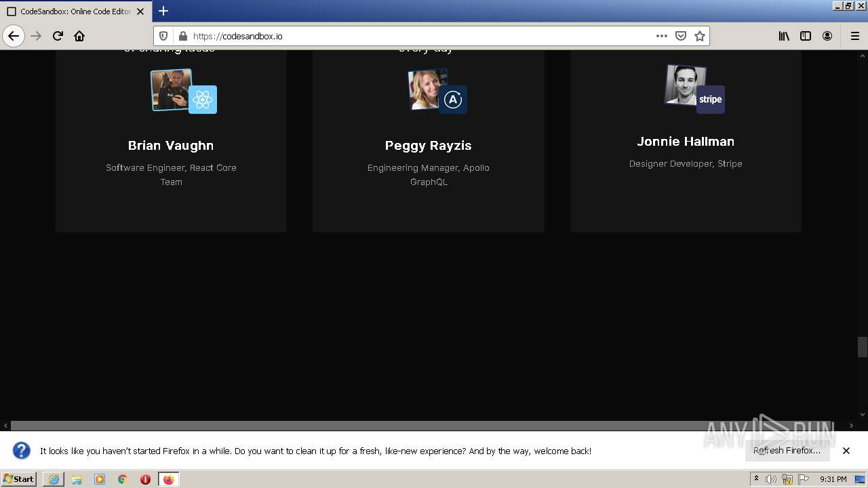The height and width of the screenshot is (488, 868).
Task: Click Jonnie Hallman's profile photo
Action: [686, 85]
